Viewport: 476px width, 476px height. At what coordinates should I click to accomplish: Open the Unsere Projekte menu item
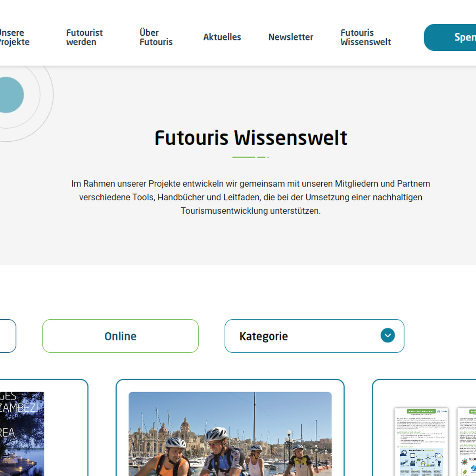point(14,37)
